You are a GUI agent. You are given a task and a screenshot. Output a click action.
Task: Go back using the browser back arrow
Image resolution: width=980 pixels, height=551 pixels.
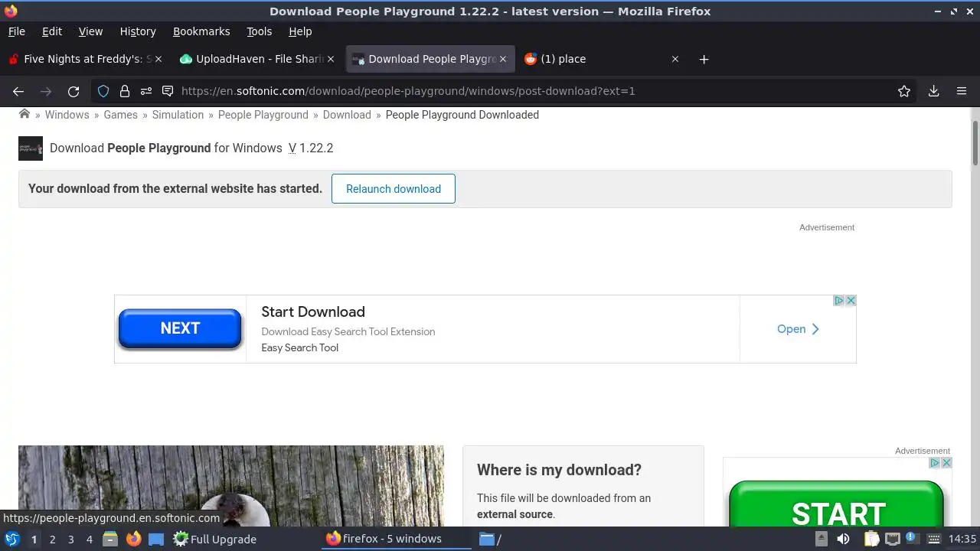point(18,91)
